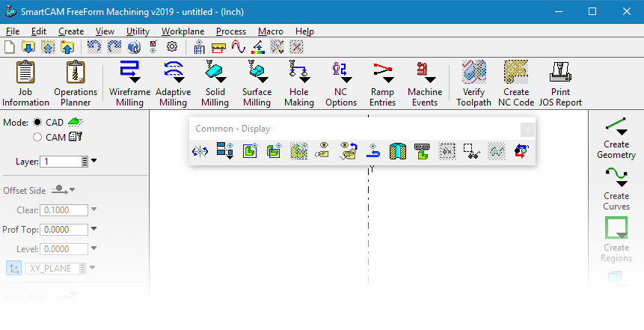Click the Save folder icon with up arrow

pyautogui.click(x=67, y=47)
